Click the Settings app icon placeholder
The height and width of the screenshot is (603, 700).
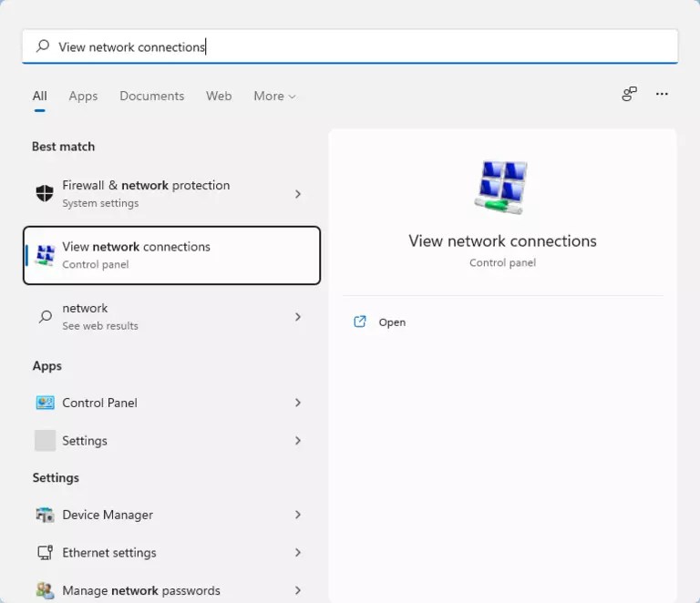(45, 441)
